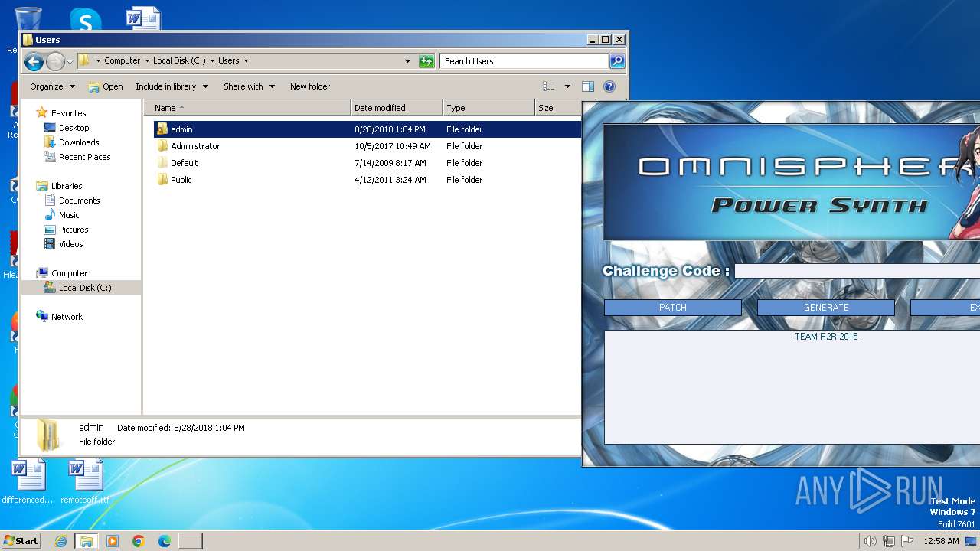980x551 pixels.
Task: Open Explorer Help with the question mark icon
Action: (x=609, y=86)
